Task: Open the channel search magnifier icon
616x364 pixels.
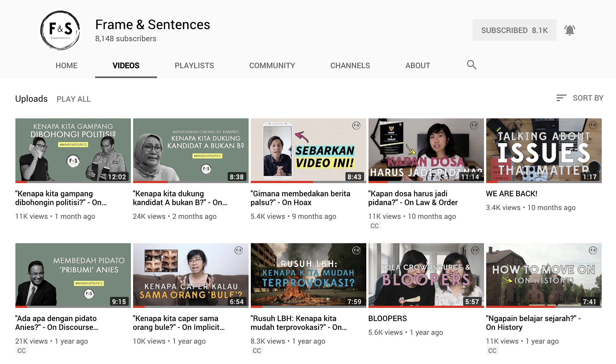Action: (471, 65)
